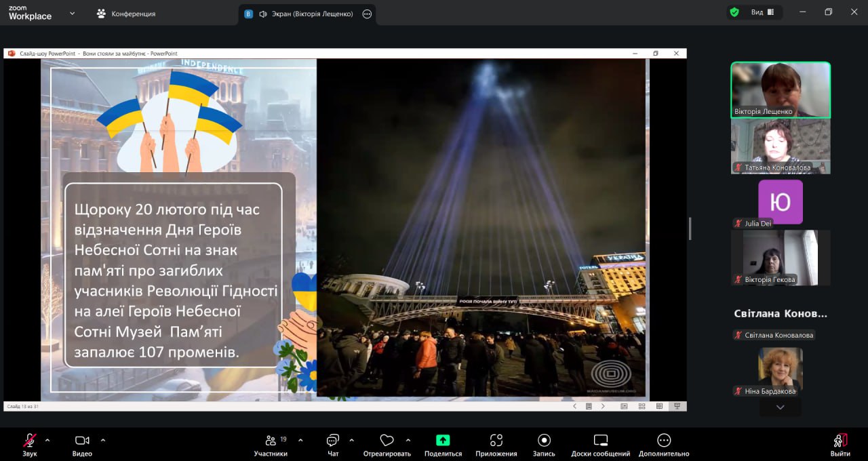The height and width of the screenshot is (461, 868).
Task: Click the Отреагировать reactions heart icon
Action: pos(387,441)
